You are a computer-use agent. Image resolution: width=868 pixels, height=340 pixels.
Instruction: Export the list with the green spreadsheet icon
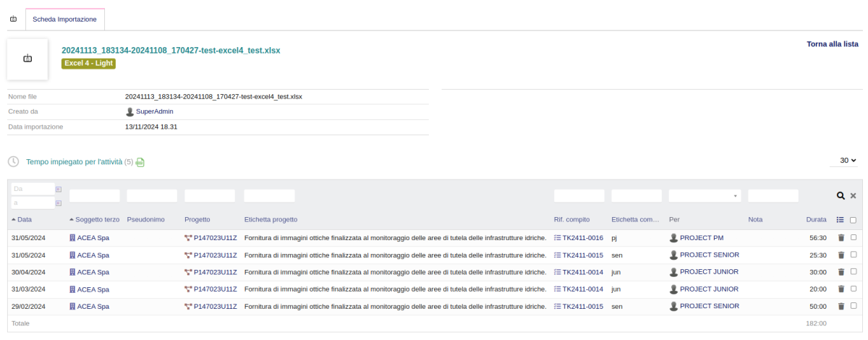click(140, 162)
